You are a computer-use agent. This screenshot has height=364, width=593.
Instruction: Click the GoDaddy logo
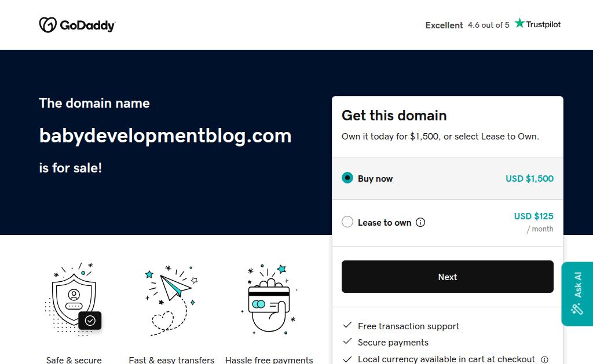[x=77, y=25]
